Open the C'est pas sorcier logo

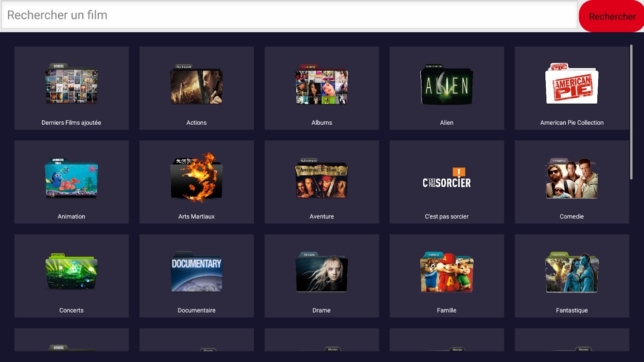447,178
